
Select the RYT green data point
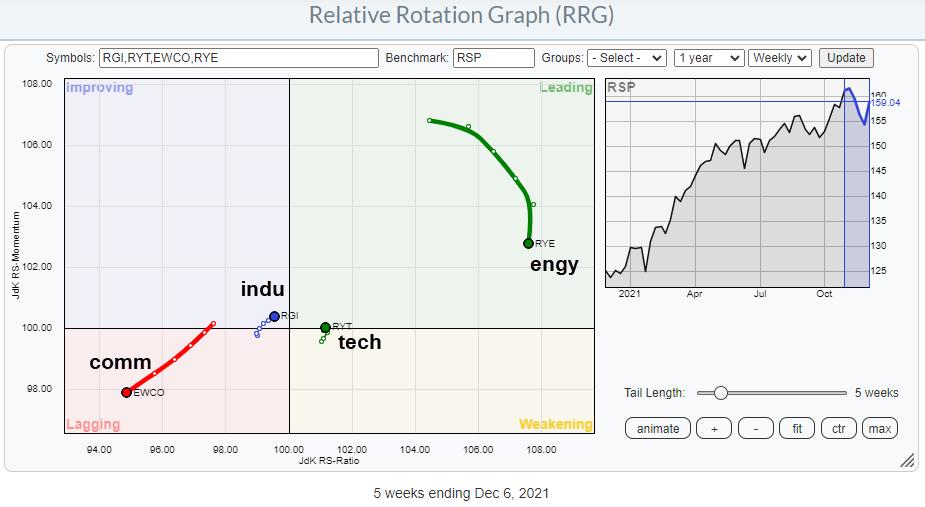(x=325, y=327)
